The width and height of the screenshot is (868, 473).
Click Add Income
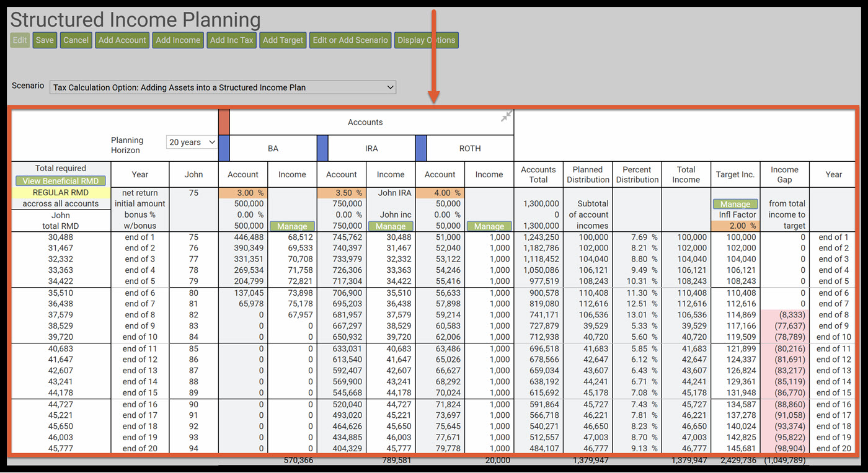click(x=178, y=40)
